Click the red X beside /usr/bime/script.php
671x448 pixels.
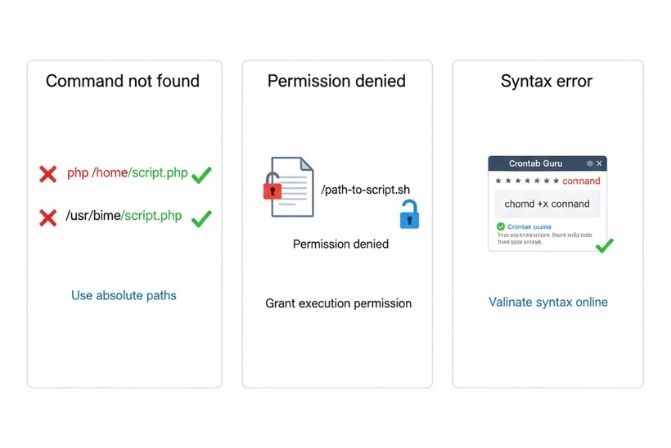[47, 217]
